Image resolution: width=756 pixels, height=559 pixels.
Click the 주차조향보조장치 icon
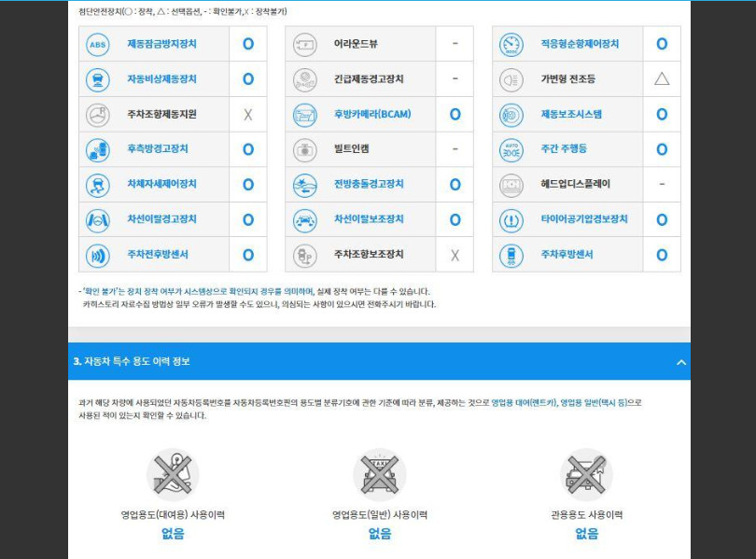304,256
